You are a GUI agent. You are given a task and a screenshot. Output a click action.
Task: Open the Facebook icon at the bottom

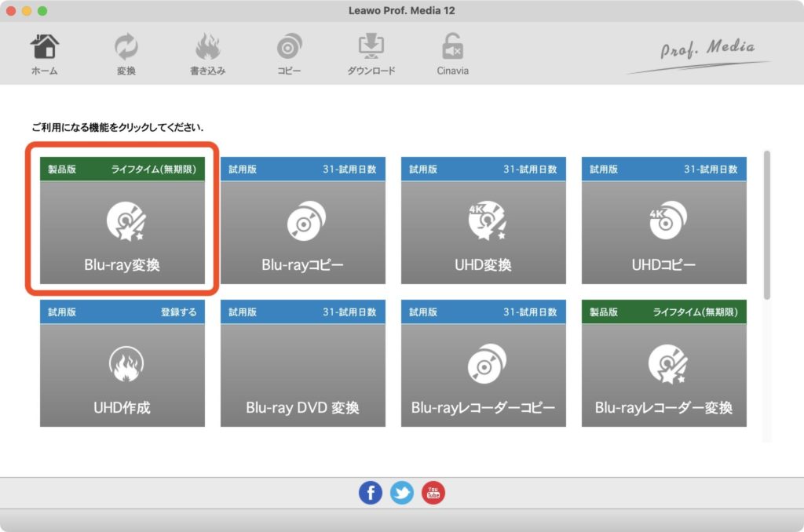tap(370, 493)
